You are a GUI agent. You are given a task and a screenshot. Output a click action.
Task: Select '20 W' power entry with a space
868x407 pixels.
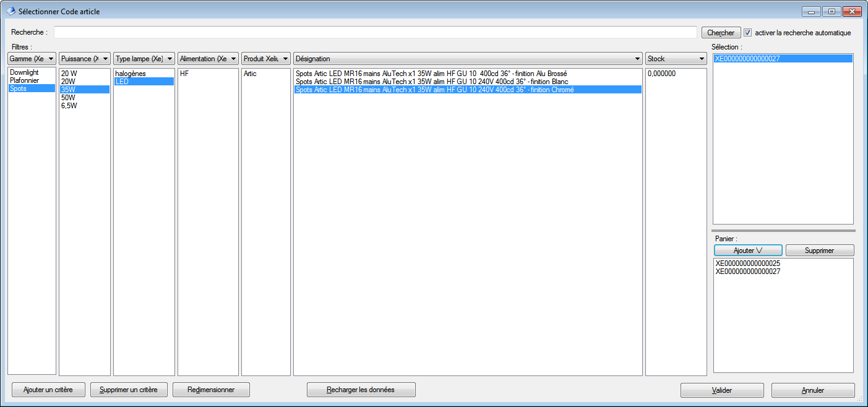click(85, 74)
